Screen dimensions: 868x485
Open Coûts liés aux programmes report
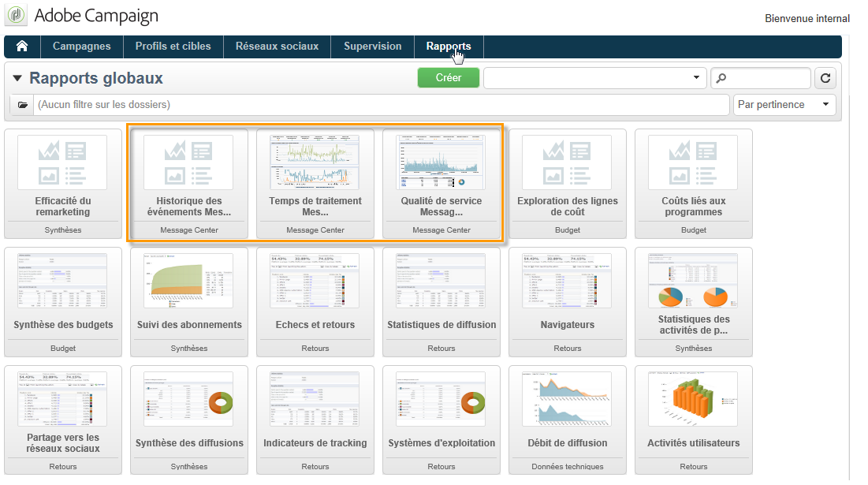[x=694, y=184]
